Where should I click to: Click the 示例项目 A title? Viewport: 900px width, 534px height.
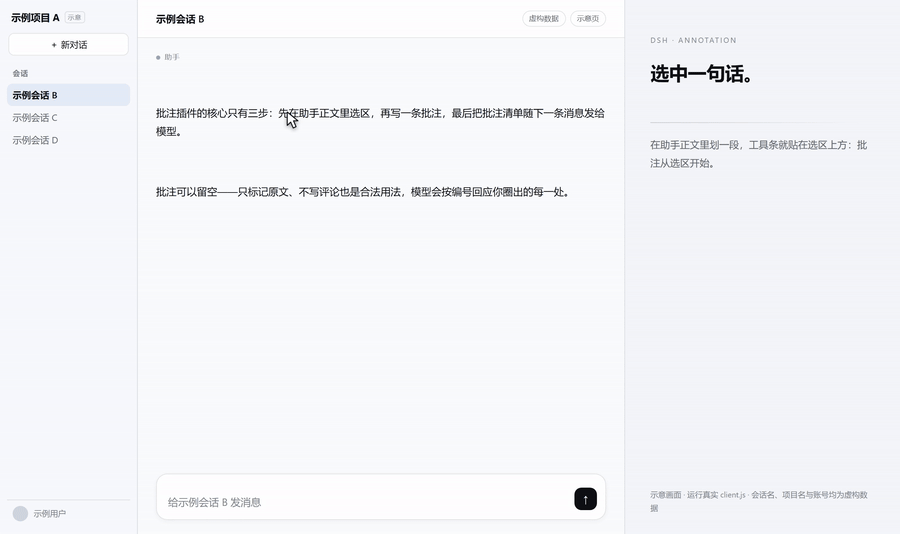click(35, 18)
